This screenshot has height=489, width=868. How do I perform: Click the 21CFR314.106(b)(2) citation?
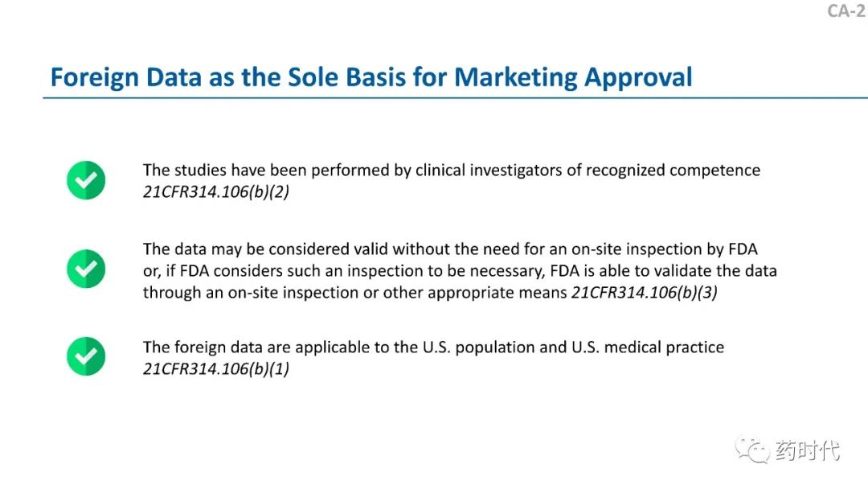216,191
